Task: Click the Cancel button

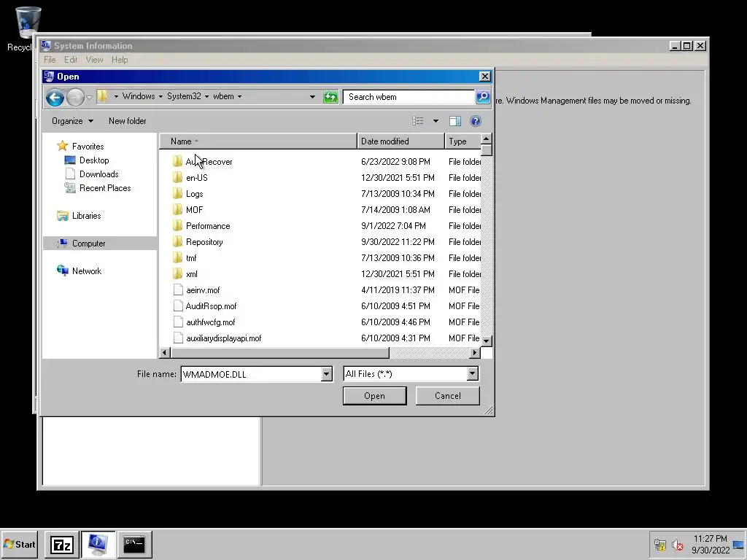Action: coord(447,396)
